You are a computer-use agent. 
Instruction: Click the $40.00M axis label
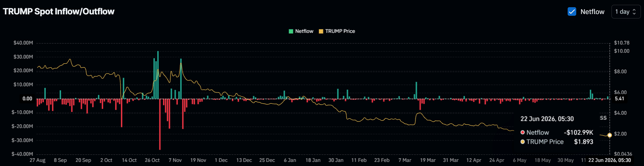pyautogui.click(x=23, y=43)
